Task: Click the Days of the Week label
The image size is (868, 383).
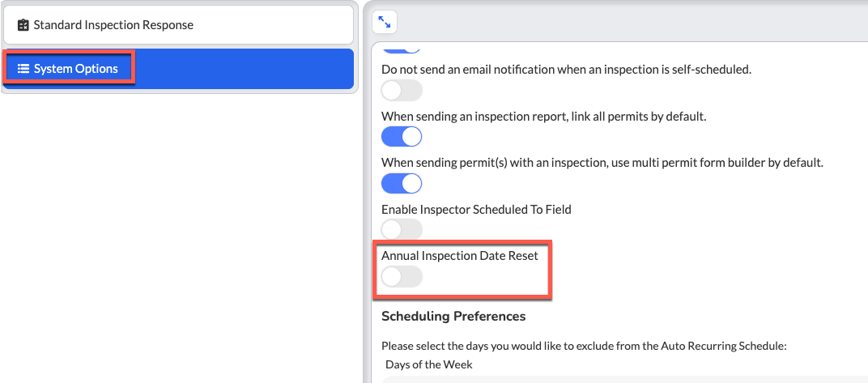Action: [x=429, y=364]
